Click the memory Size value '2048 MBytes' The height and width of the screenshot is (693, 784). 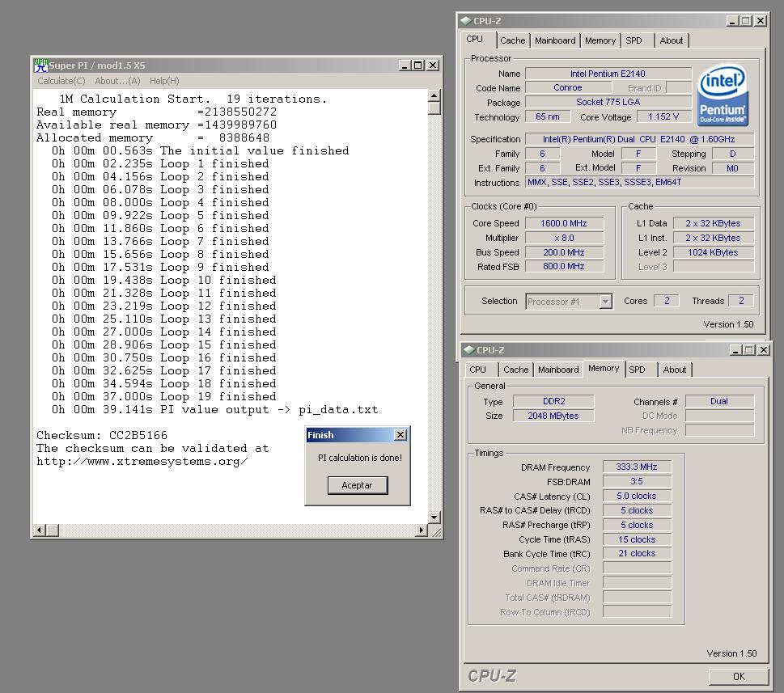point(554,416)
